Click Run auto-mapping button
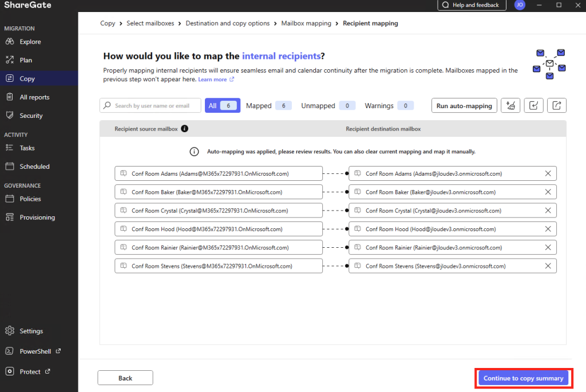The image size is (586, 392). [x=464, y=106]
